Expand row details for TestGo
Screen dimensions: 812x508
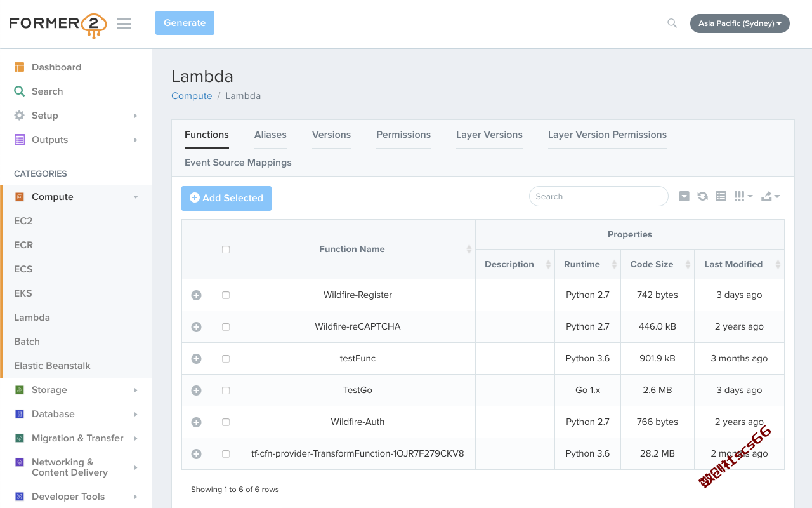tap(196, 391)
